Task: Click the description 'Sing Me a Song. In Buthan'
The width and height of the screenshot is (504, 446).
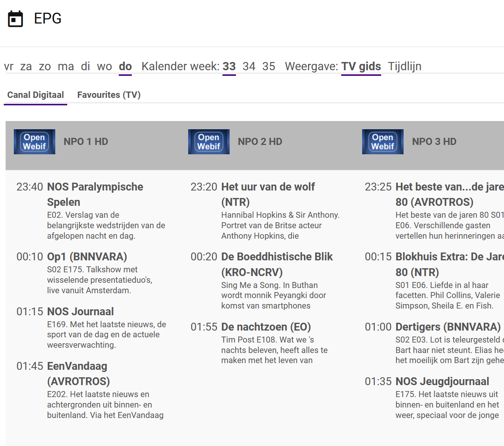Action: [270, 285]
